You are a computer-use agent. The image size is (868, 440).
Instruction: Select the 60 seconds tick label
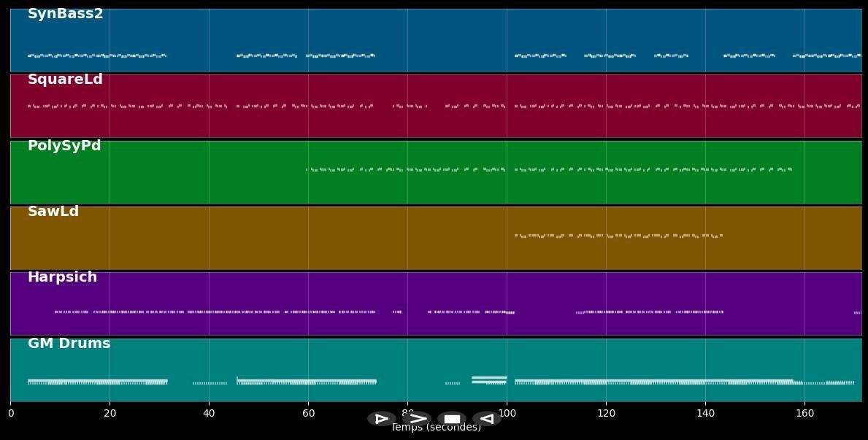pyautogui.click(x=308, y=414)
